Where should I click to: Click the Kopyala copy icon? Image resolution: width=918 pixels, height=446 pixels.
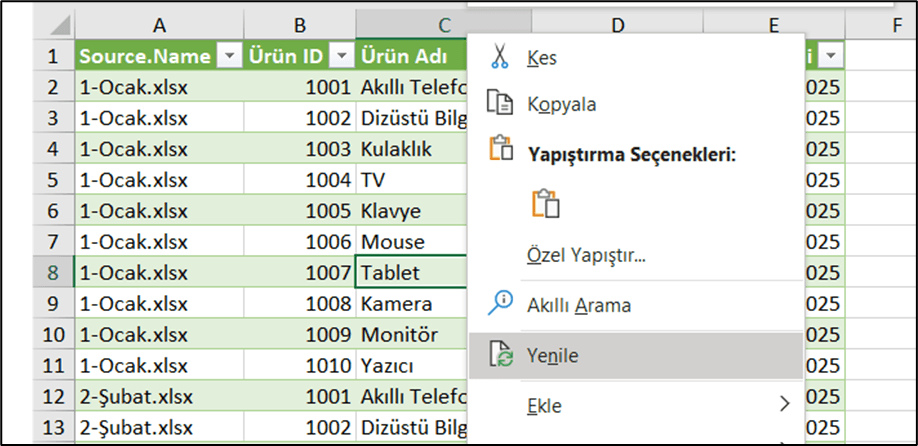click(499, 104)
